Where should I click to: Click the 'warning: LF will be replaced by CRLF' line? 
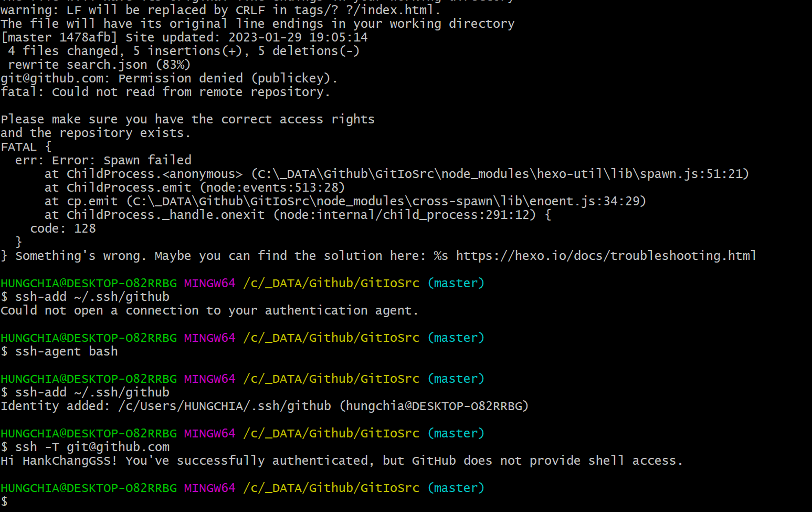click(x=220, y=10)
